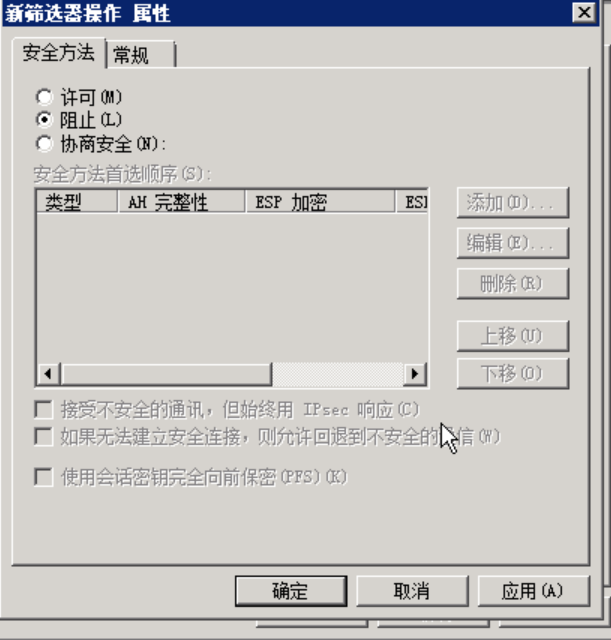Apply changes with 应用(A) button

(x=533, y=591)
